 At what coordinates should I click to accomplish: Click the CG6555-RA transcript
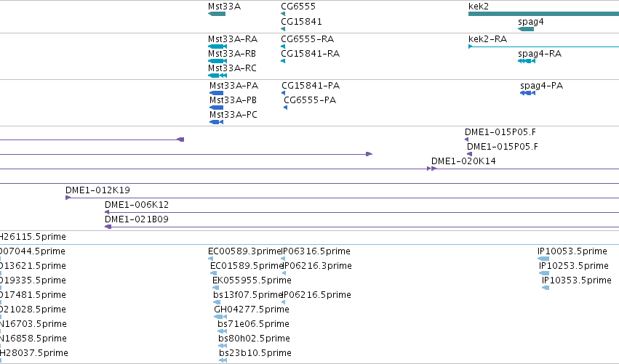pyautogui.click(x=283, y=46)
